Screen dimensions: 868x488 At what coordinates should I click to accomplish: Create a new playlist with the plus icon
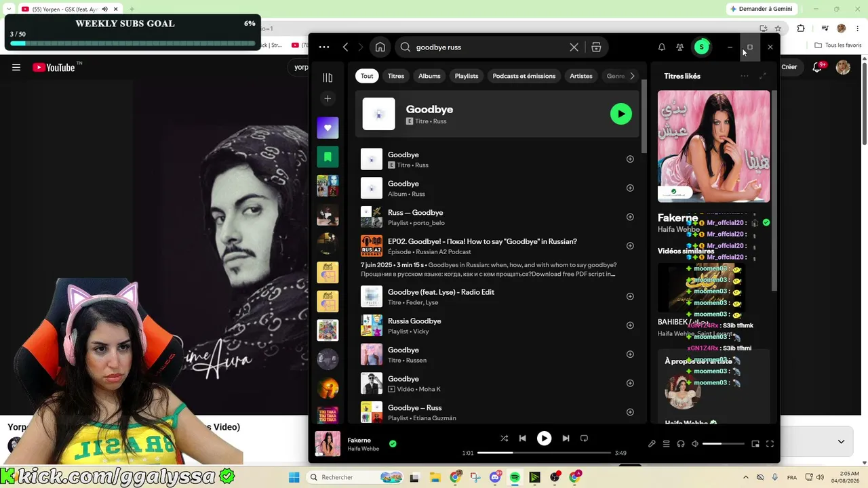pos(328,99)
